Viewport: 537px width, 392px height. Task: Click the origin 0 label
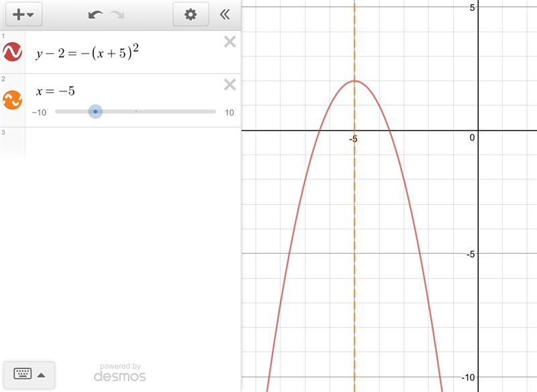(473, 138)
